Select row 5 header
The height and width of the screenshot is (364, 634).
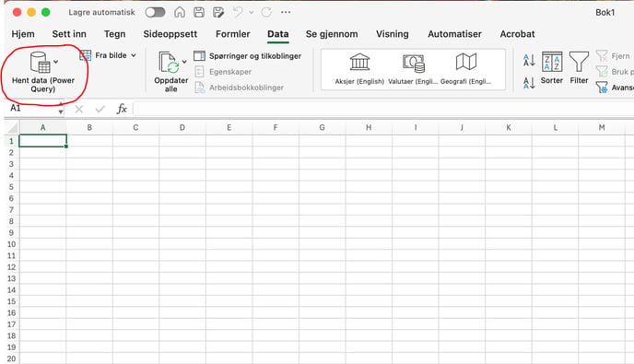click(11, 187)
